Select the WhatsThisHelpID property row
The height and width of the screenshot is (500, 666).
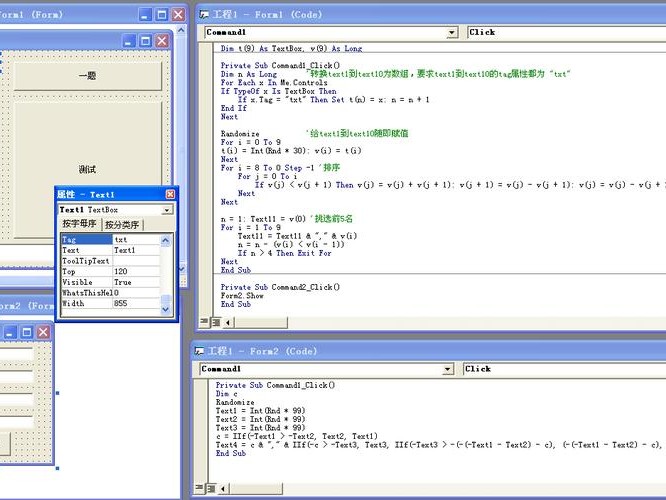110,293
